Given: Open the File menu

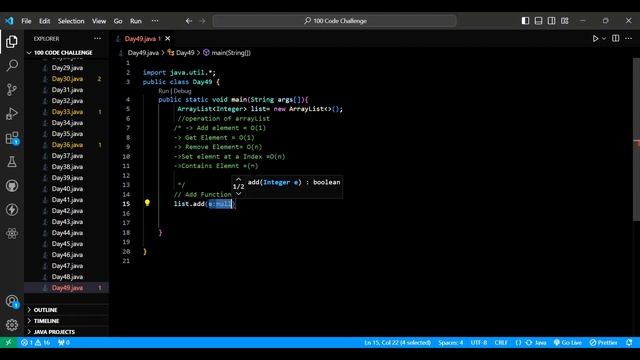Looking at the screenshot, I should pyautogui.click(x=26, y=21).
